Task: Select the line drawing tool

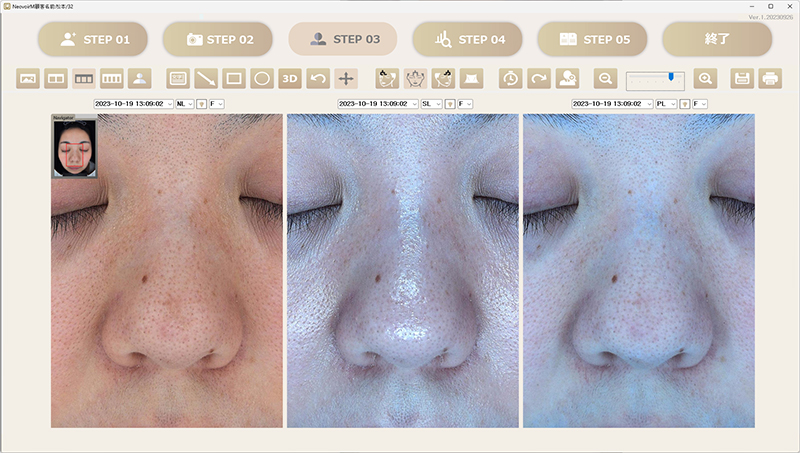Action: pos(206,78)
